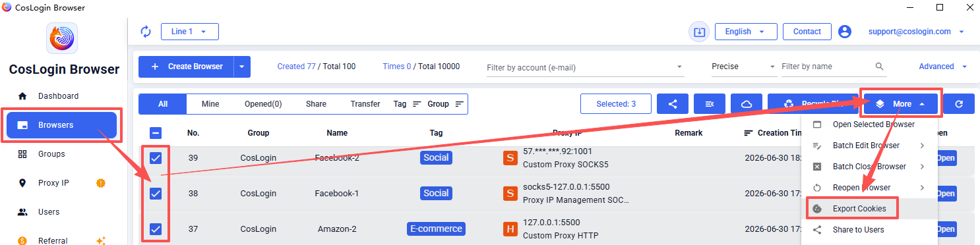This screenshot has height=245, width=980.
Task: Click the refresh sync icon beside Line 1
Action: coord(146,32)
